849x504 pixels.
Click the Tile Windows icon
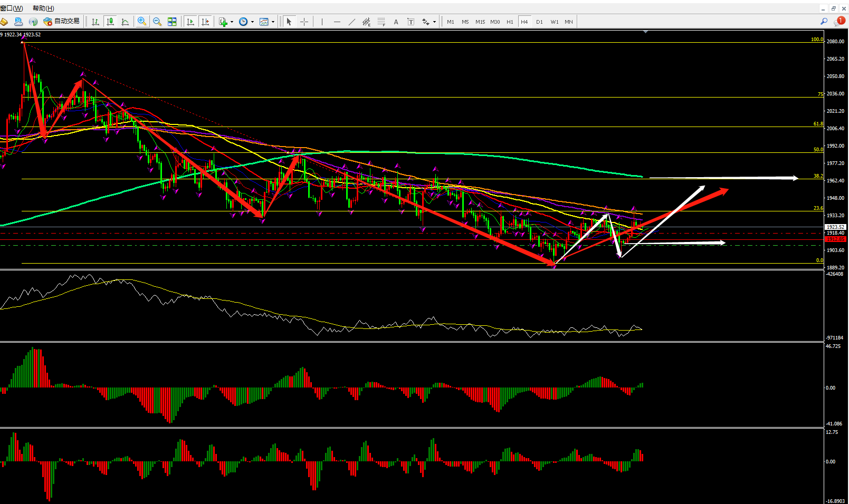coord(172,22)
